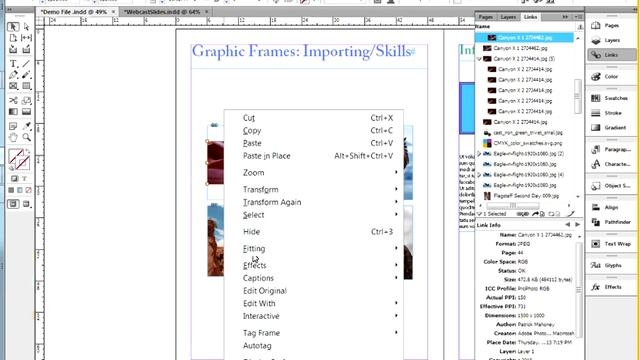Collapse the Links panel to icons
Viewport: 640px width, 360px height.
pyautogui.click(x=565, y=17)
